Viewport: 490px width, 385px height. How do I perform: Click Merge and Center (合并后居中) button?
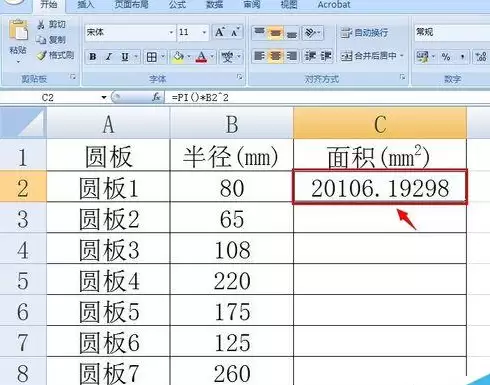[x=368, y=56]
